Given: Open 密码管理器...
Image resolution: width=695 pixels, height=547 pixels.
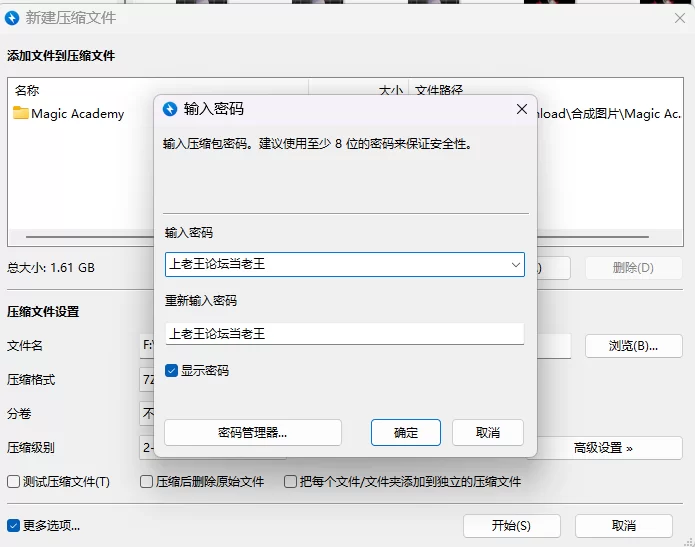Looking at the screenshot, I should 253,432.
